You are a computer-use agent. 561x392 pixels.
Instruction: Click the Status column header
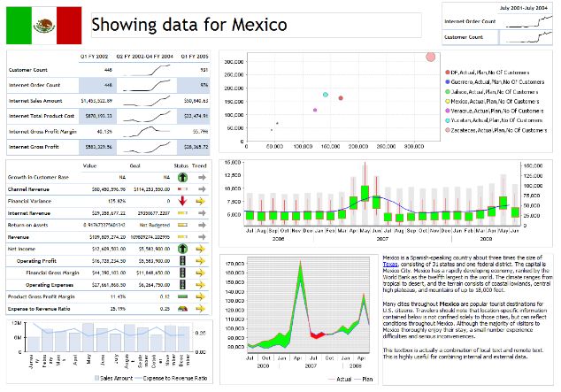coord(181,166)
